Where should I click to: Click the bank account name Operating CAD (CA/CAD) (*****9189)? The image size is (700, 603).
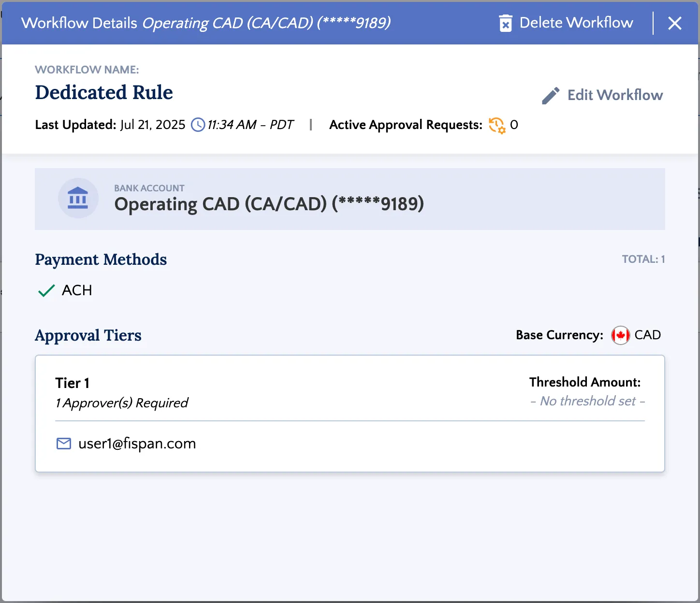pyautogui.click(x=269, y=204)
